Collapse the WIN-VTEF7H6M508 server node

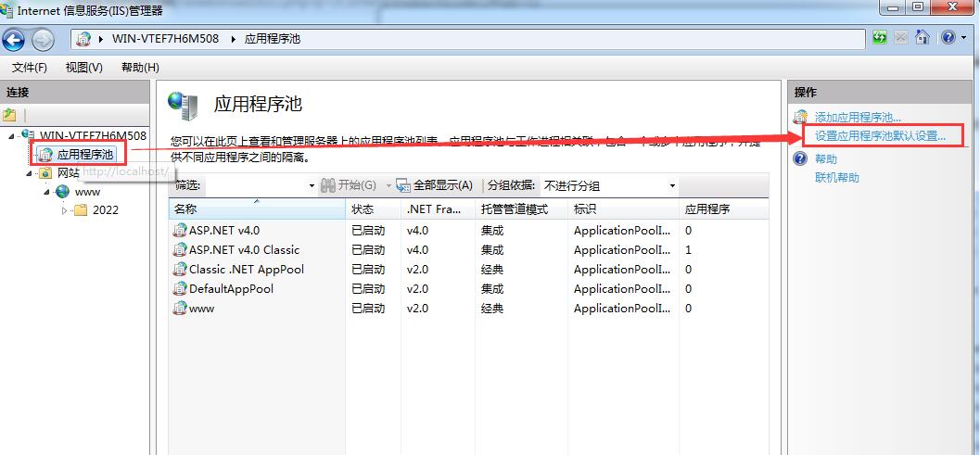pyautogui.click(x=11, y=136)
